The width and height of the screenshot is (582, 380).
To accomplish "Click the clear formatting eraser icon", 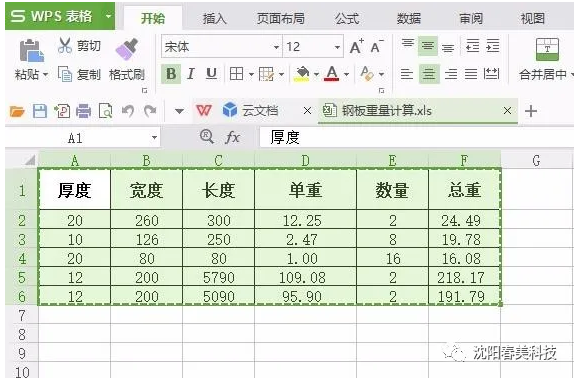I will (367, 74).
